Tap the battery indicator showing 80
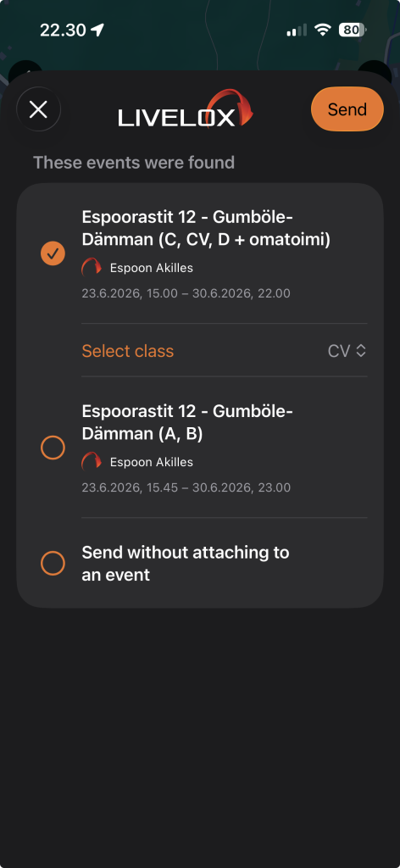 point(353,30)
